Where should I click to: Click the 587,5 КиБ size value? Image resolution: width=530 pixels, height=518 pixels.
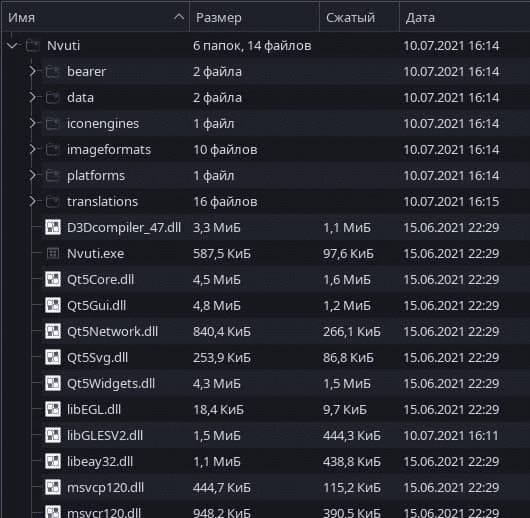pos(222,254)
